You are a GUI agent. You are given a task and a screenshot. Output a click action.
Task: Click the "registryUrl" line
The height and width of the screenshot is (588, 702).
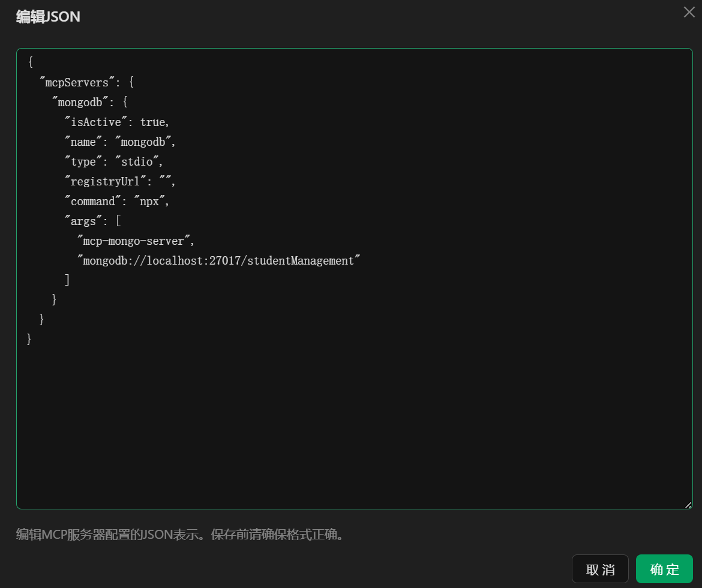click(120, 181)
